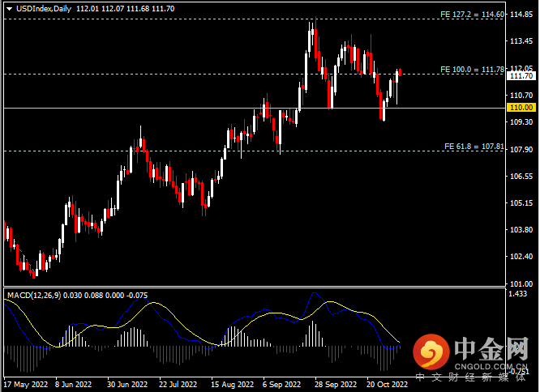
Task: Click the FE 61.8 = 107.81 label
Action: click(x=474, y=147)
